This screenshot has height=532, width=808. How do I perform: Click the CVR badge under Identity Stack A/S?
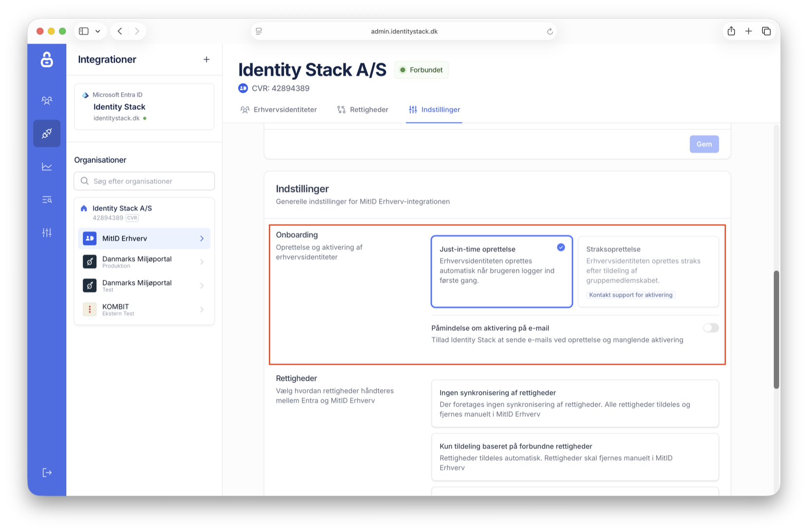click(x=132, y=218)
